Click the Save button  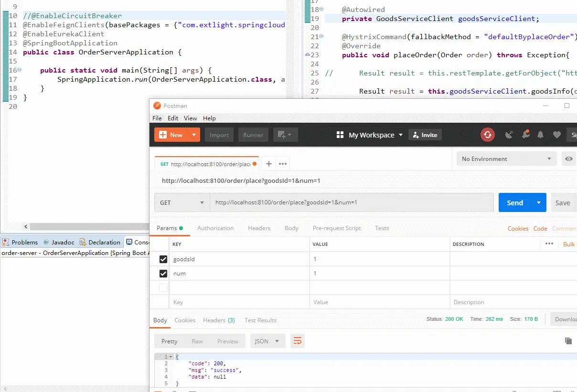(x=564, y=202)
